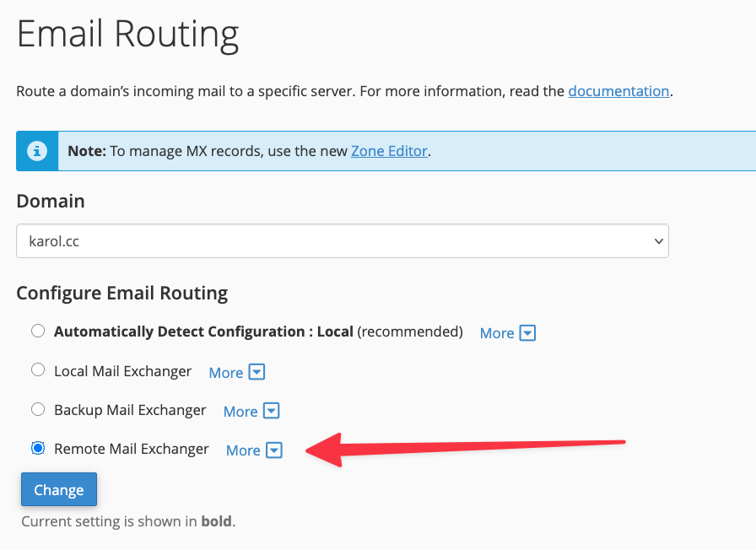Open the karol.cc domain dropdown
The width and height of the screenshot is (756, 550).
click(343, 241)
